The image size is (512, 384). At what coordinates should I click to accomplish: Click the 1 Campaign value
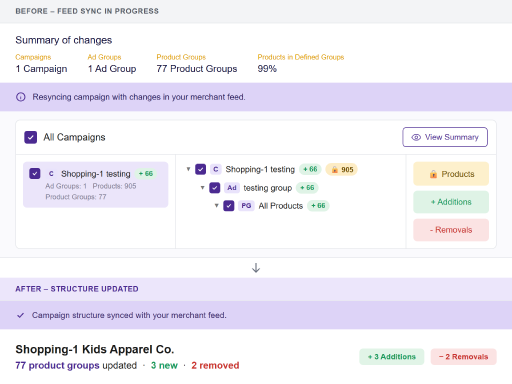[41, 69]
